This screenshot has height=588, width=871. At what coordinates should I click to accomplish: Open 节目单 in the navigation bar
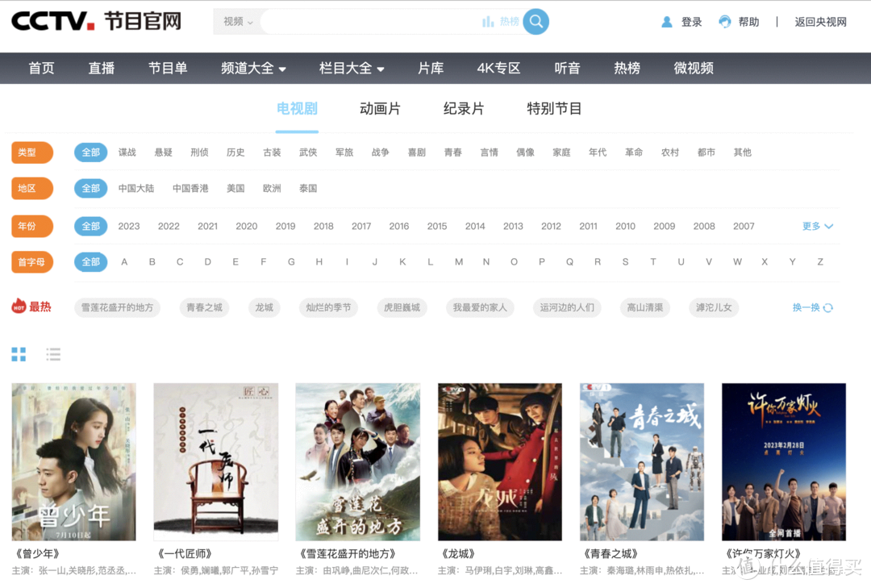(168, 69)
